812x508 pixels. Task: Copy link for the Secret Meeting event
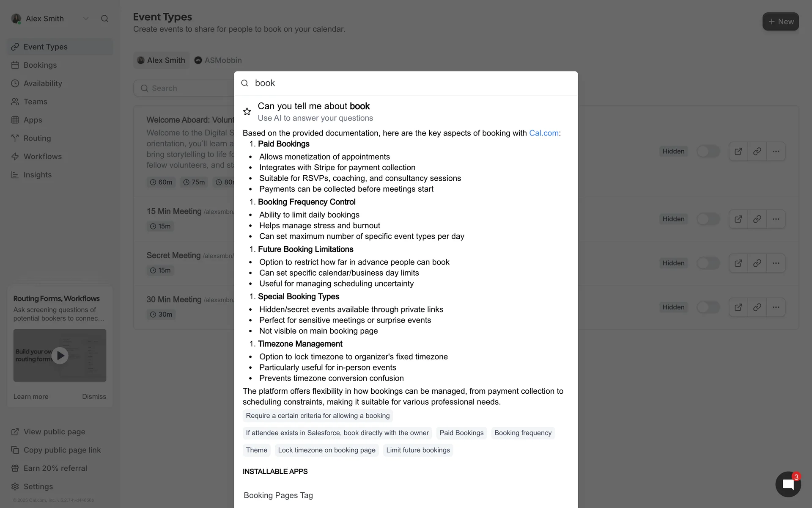click(x=757, y=263)
